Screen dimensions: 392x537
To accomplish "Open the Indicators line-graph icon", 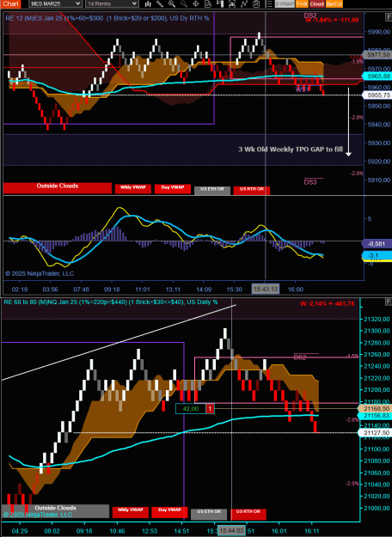I will (245, 3).
